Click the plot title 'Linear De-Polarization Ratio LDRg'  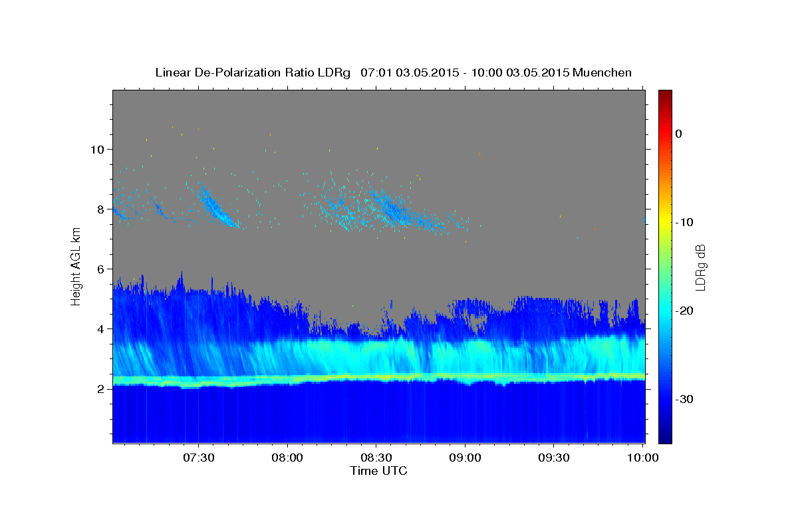click(253, 72)
